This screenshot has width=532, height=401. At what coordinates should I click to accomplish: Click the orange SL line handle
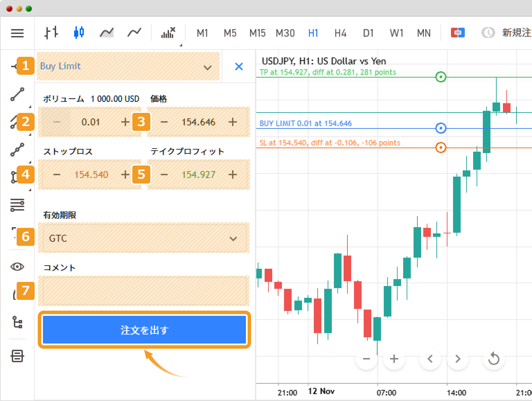441,148
